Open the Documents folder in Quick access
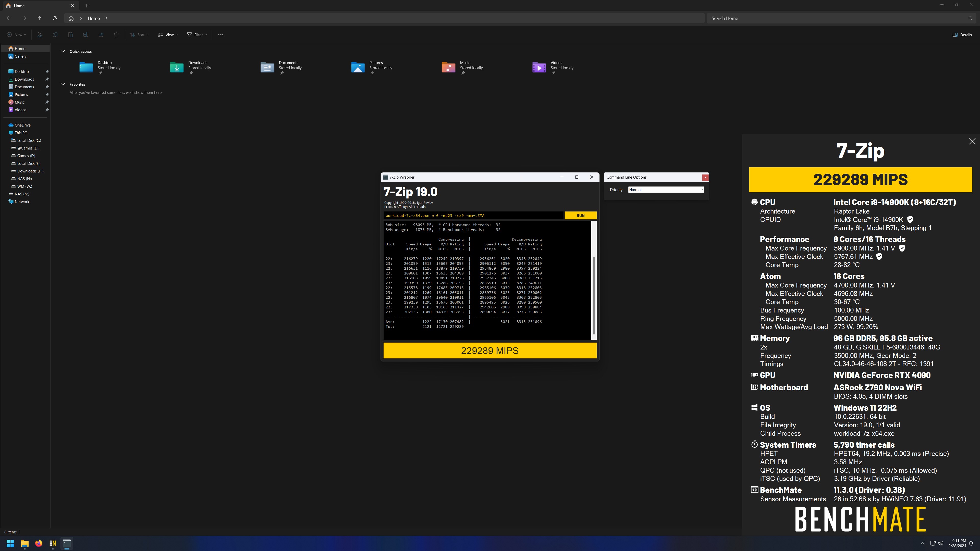 (281, 67)
